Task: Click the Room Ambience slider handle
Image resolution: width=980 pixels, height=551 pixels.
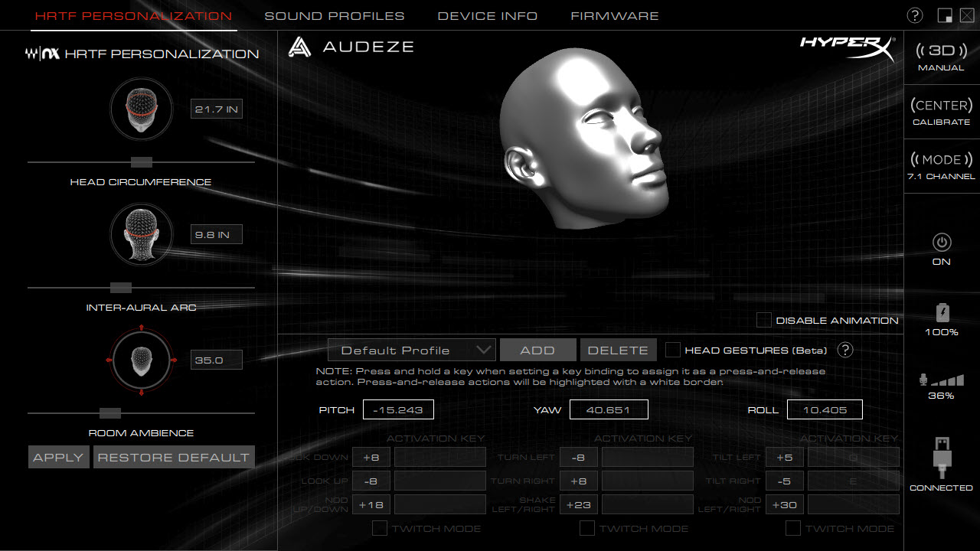Action: pyautogui.click(x=110, y=413)
